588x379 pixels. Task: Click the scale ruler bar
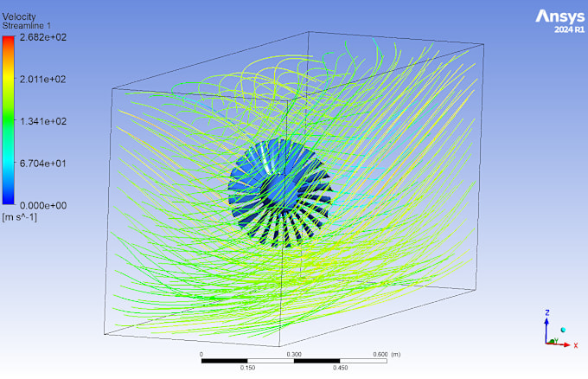click(294, 361)
